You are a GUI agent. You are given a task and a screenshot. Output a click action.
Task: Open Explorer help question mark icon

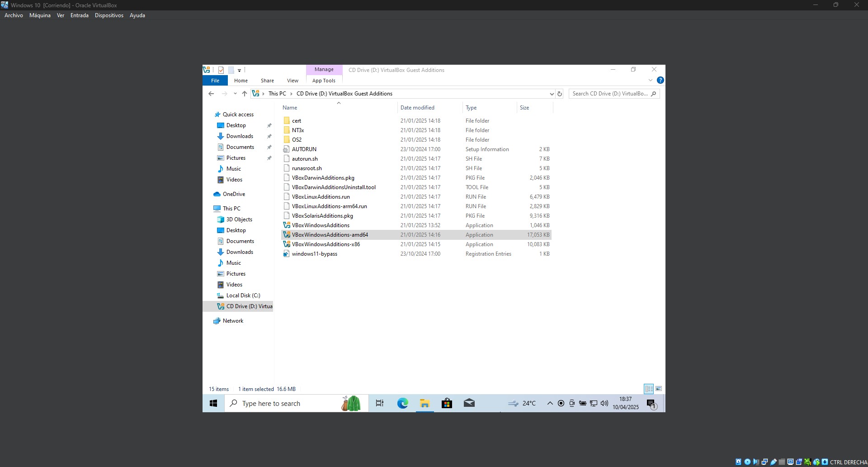[660, 80]
